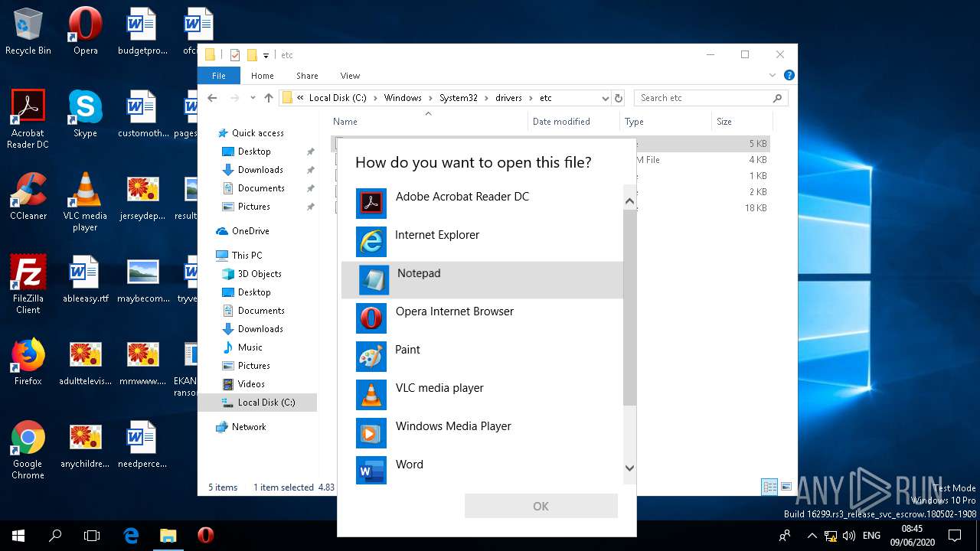Open OneDrive in navigation pane

250,231
